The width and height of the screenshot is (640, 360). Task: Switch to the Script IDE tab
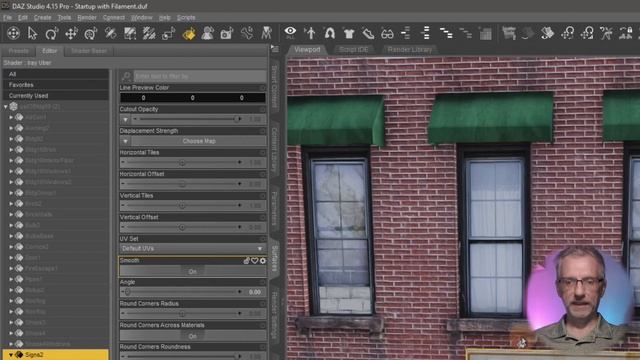[353, 49]
